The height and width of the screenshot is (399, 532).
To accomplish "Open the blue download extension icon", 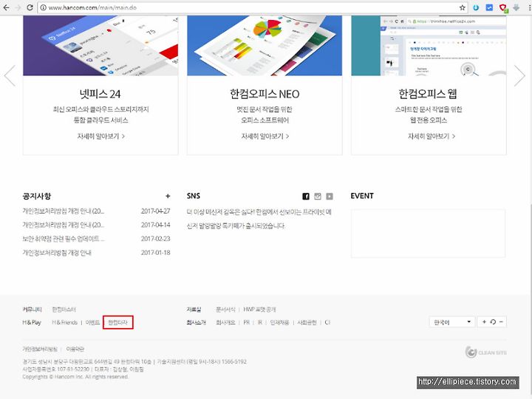I will [x=476, y=7].
